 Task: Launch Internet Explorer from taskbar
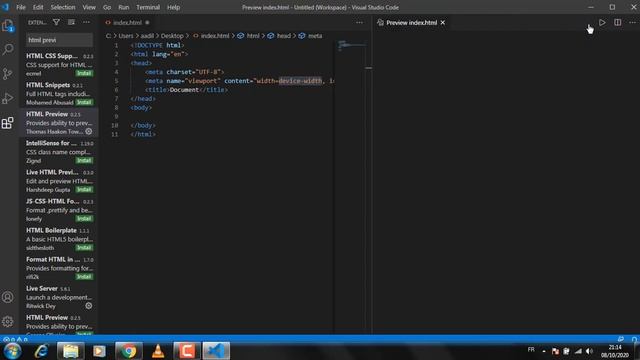pyautogui.click(x=41, y=351)
